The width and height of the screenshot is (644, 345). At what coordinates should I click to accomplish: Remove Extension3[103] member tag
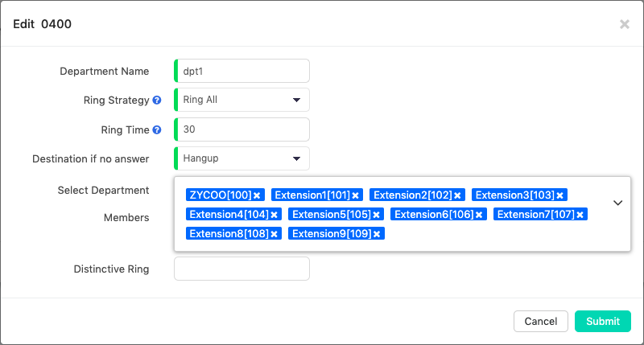pos(559,195)
